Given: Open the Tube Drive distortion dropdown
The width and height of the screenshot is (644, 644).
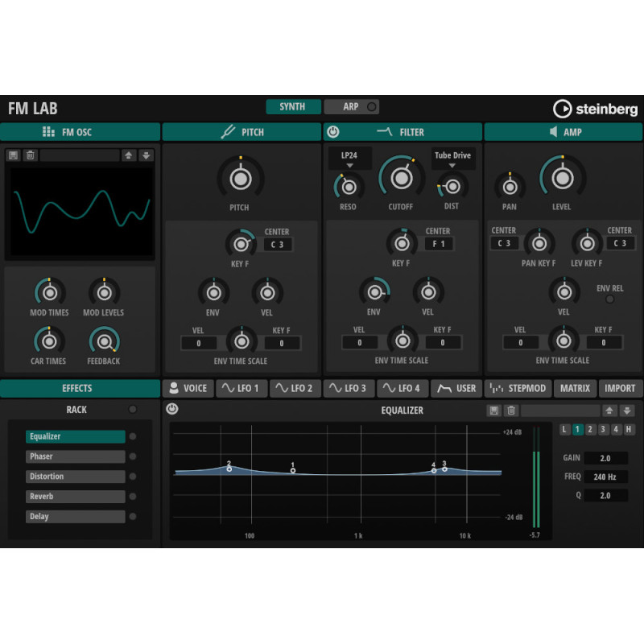Looking at the screenshot, I should (x=453, y=159).
